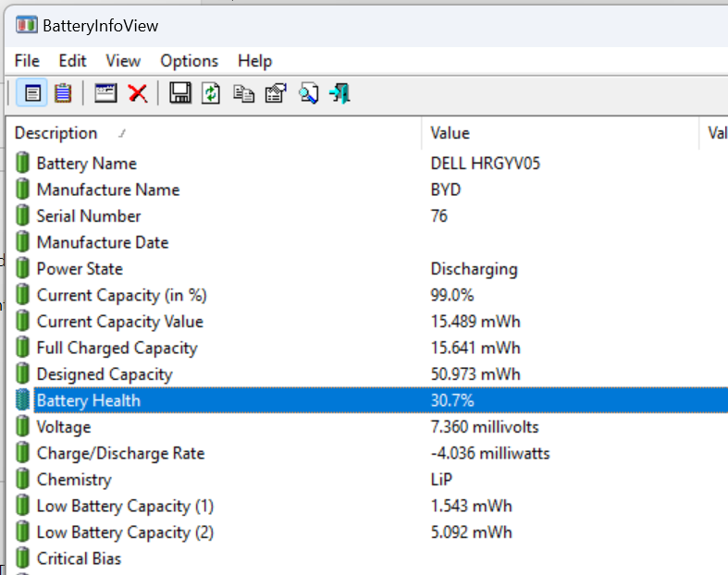Select the Current Capacity (in %) row

(367, 295)
